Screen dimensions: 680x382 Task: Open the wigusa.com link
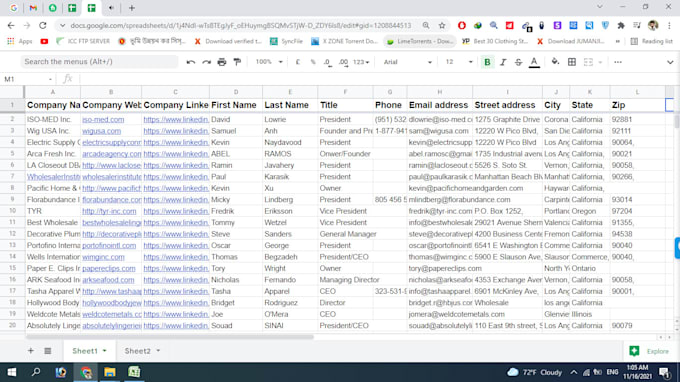tap(102, 131)
